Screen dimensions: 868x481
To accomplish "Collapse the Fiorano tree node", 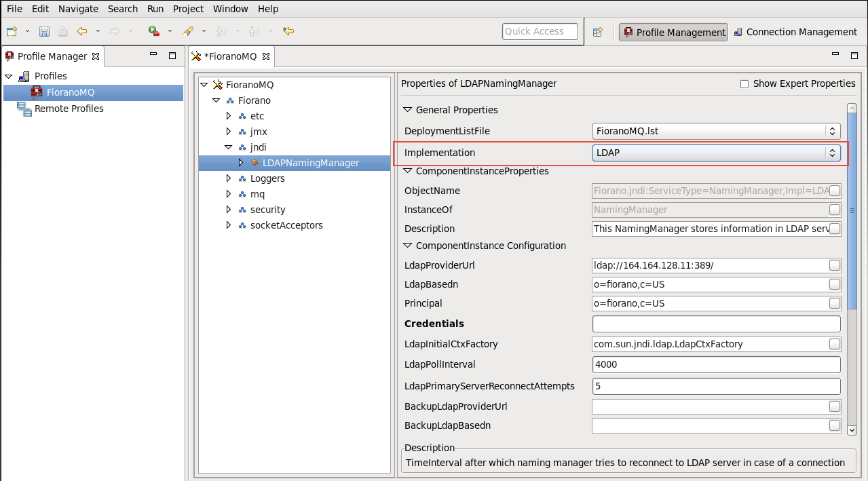I will pos(216,100).
